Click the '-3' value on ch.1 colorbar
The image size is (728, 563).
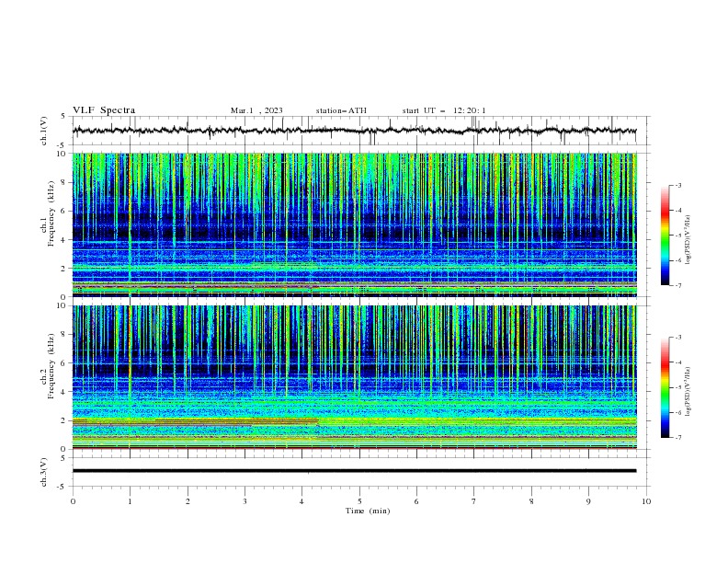[x=677, y=185]
